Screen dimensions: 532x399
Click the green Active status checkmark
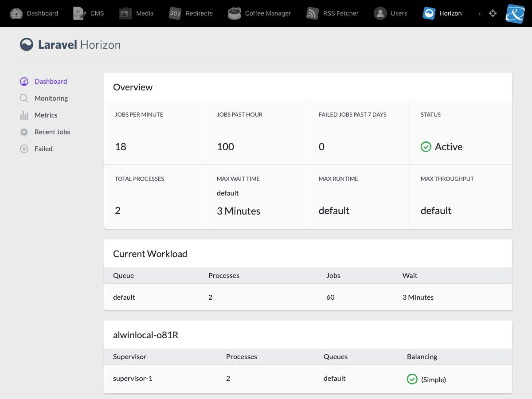tap(426, 147)
